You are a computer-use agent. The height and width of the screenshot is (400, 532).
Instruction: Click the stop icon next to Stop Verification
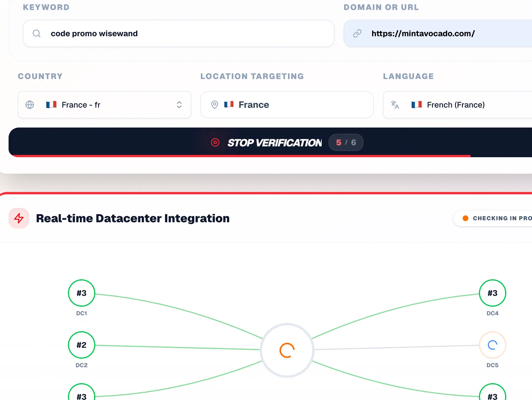(215, 142)
